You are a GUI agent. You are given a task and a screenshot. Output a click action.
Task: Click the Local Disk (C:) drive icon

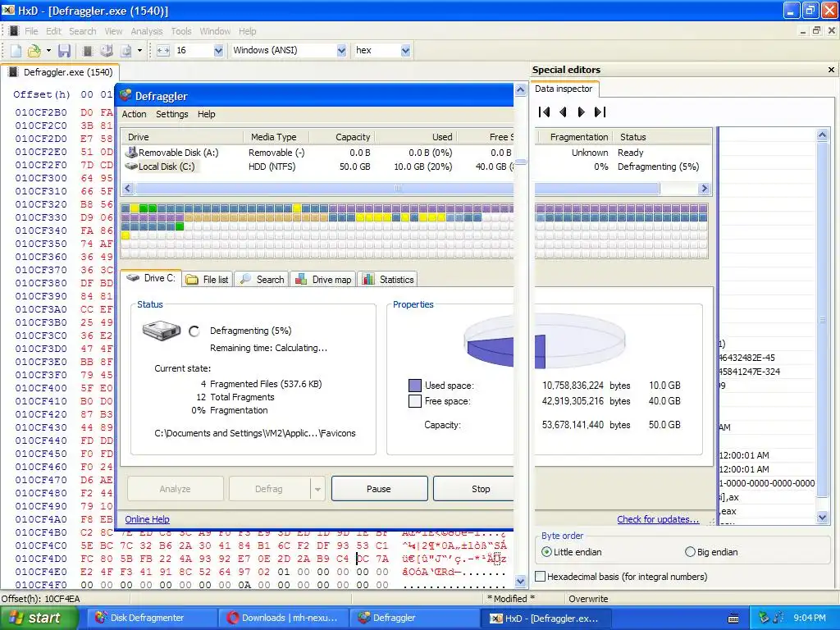[x=130, y=167]
